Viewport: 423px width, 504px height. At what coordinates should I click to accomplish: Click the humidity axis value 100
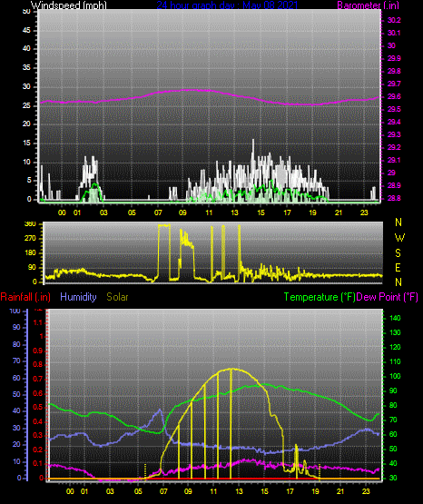pyautogui.click(x=15, y=311)
